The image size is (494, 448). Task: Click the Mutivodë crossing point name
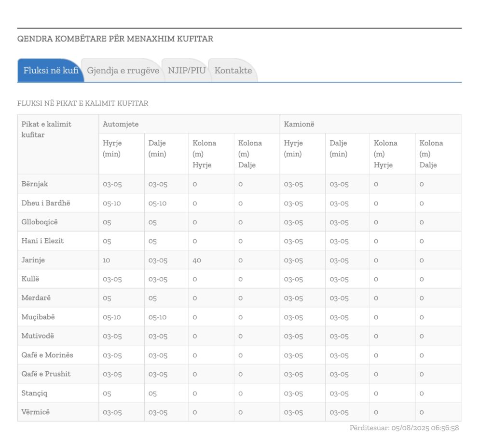38,336
